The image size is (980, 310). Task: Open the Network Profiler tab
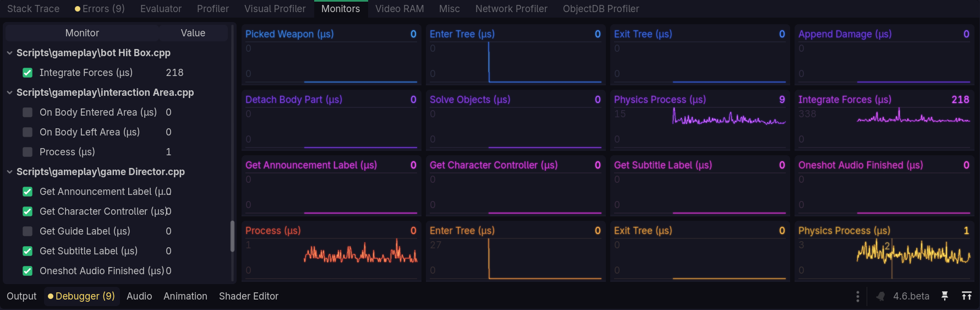[x=511, y=9]
